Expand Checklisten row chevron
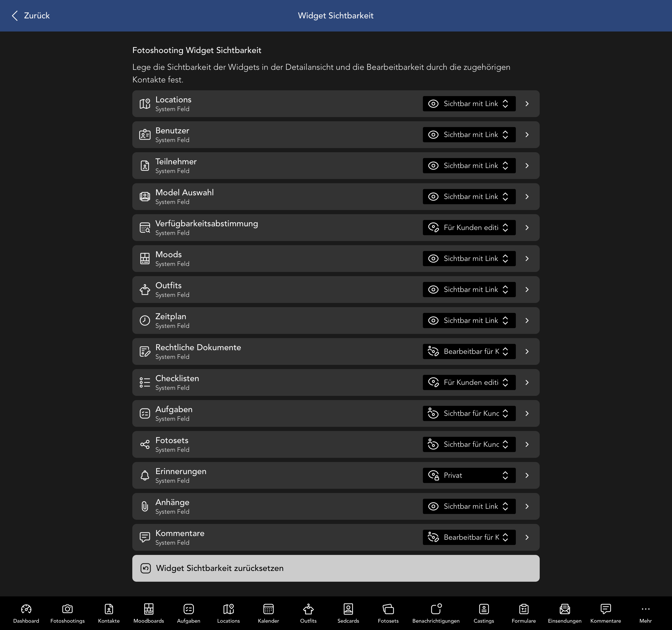Viewport: 672px width, 630px height. [x=527, y=383]
